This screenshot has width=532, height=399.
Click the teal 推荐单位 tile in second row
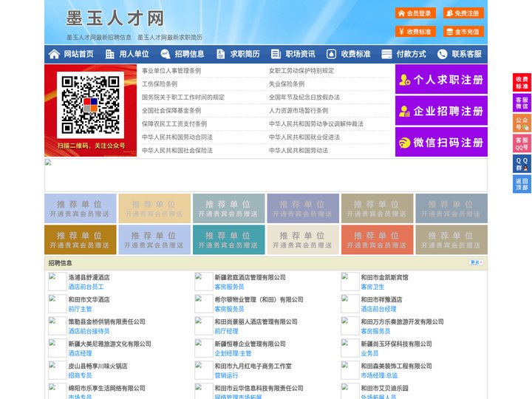click(228, 240)
